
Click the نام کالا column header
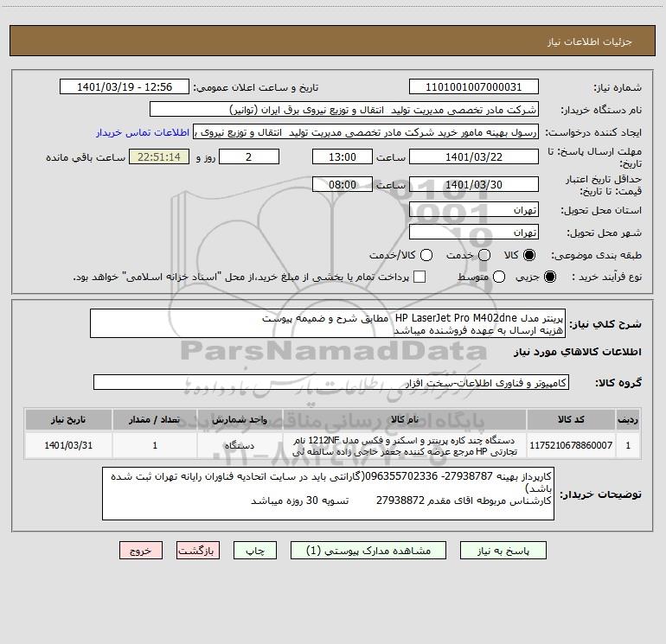tap(405, 419)
